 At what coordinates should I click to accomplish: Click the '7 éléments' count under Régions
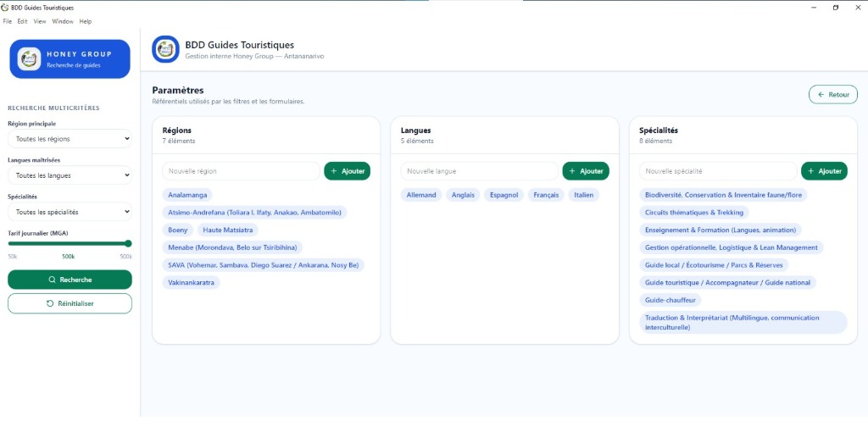pos(178,142)
